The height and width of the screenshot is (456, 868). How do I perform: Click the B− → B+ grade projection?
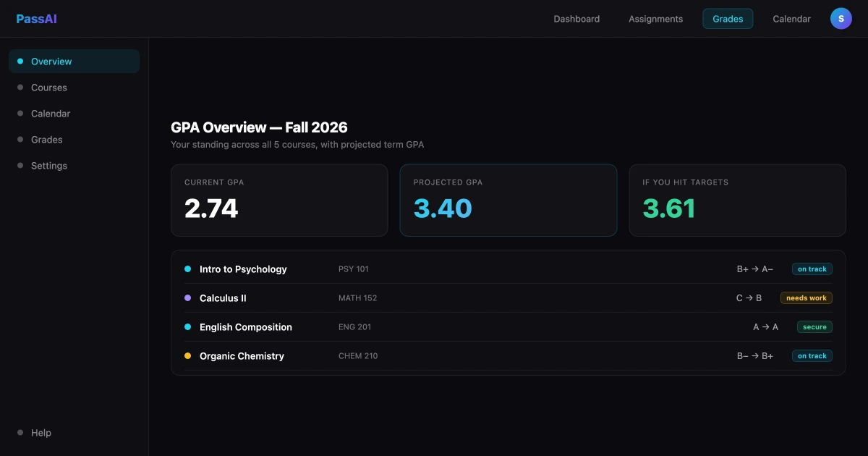755,356
